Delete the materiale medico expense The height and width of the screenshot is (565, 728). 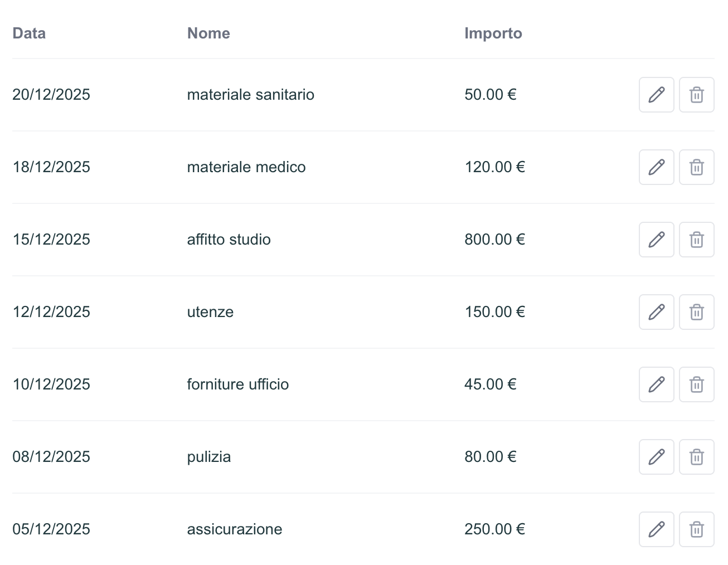[x=696, y=167]
